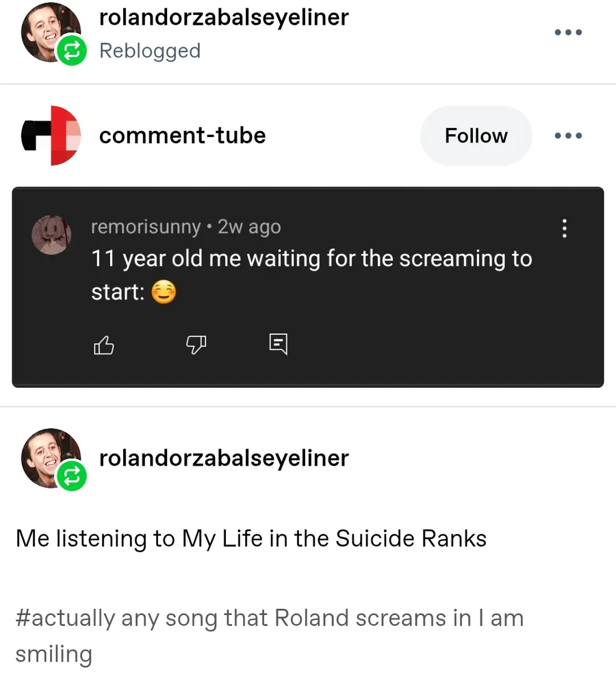Screen dimensions: 616x687
Task: Open the comment-tube blog avatar
Action: point(51,136)
